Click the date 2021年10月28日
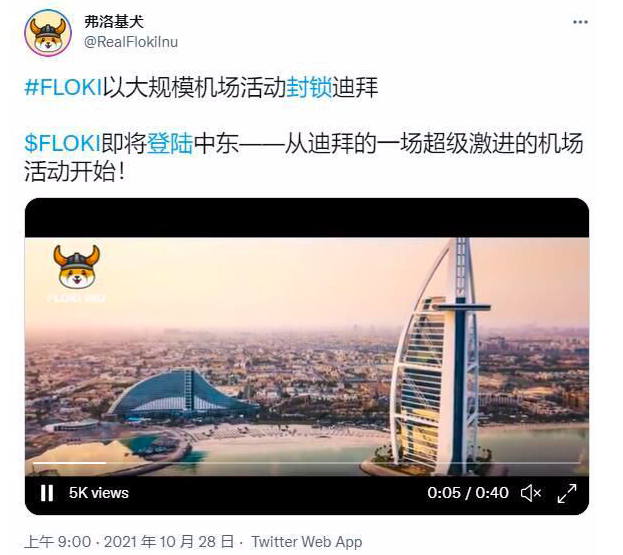 (169, 542)
